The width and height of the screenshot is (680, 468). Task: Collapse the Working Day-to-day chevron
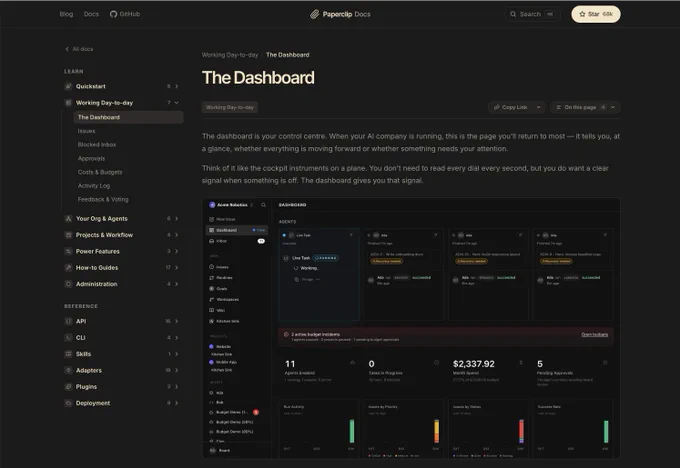coord(177,103)
